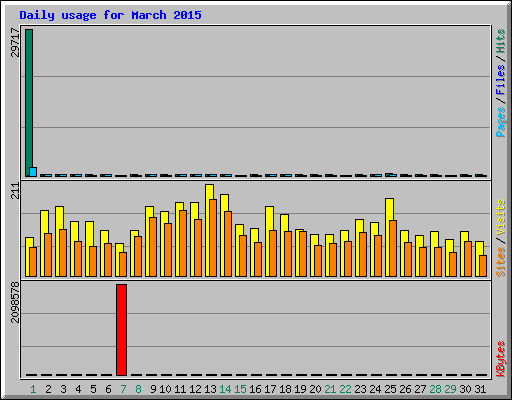
Task: Click the yellow visits bar for day 7
Action: (119, 260)
